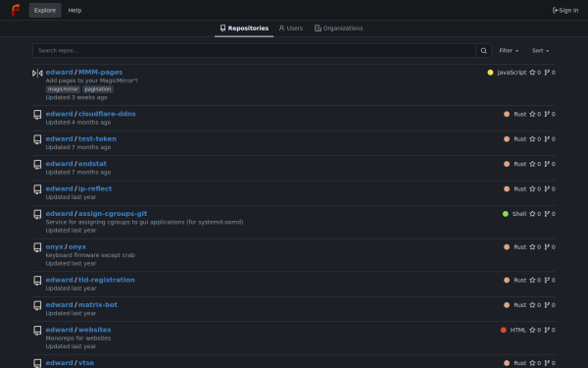Click the repo icon beside tld-registration
The width and height of the screenshot is (588, 368).
37,281
